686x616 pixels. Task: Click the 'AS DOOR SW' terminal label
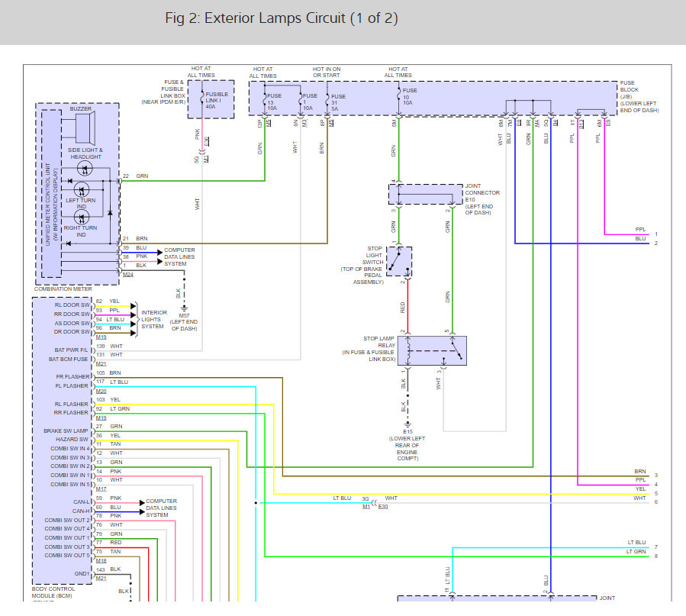coord(72,323)
